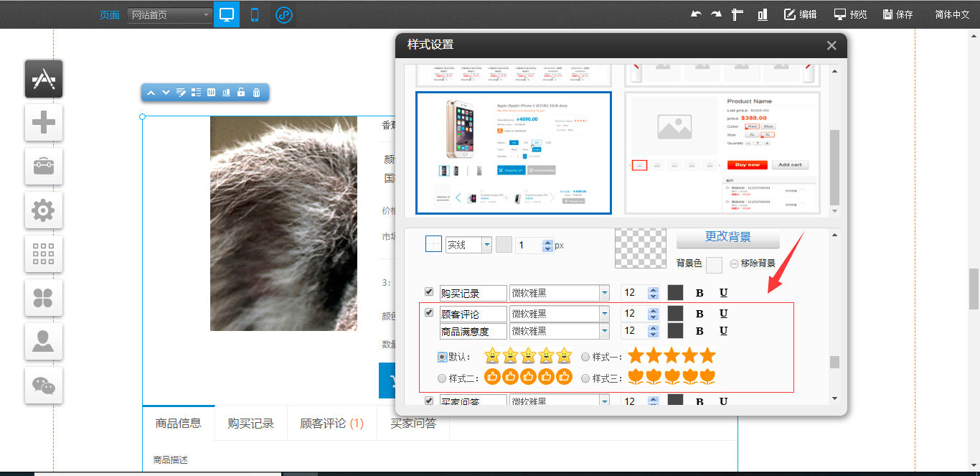This screenshot has height=476, width=980.
Task: Switch to desktop view mode
Action: [227, 14]
